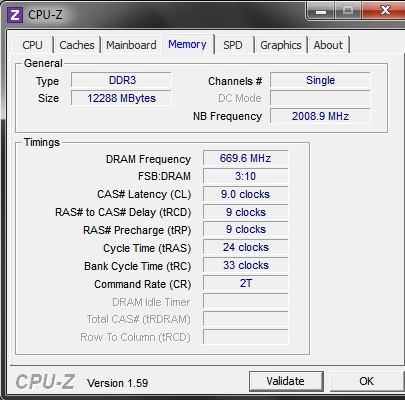Click the Cycle Time (tRAS) label
The image size is (405, 400).
(147, 248)
